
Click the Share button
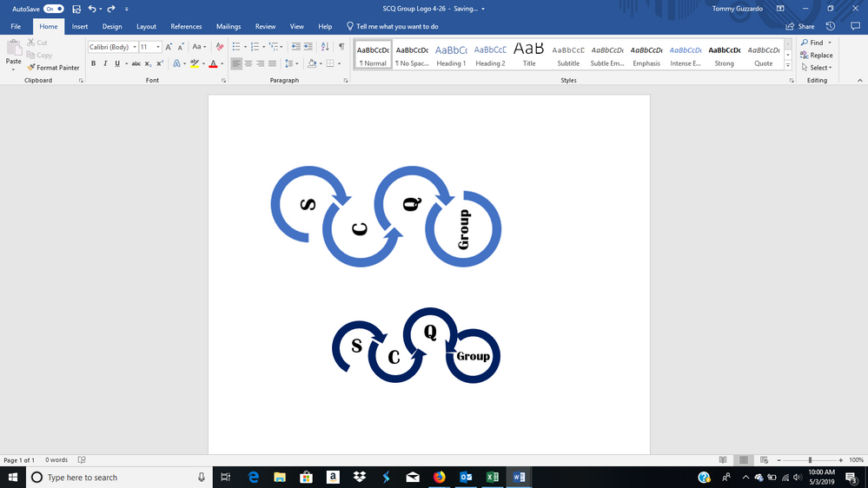800,27
